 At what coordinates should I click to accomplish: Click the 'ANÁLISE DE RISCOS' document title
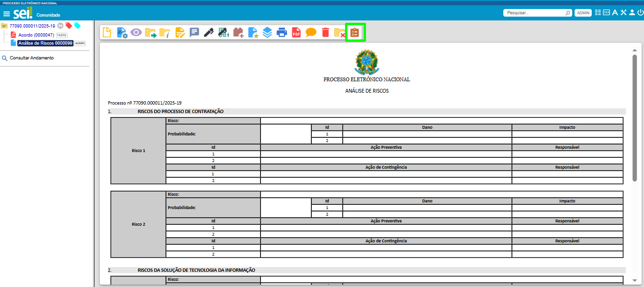366,91
